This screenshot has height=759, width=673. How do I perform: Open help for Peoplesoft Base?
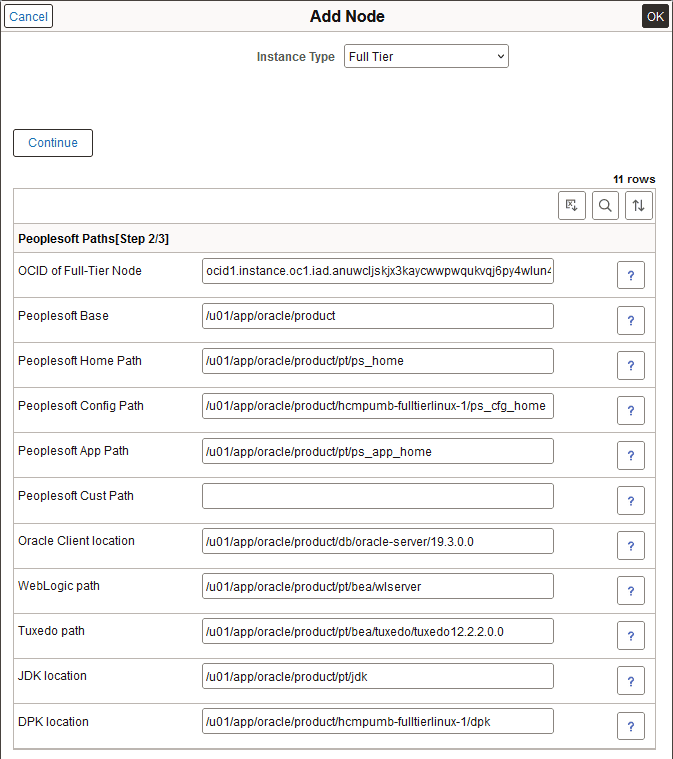(631, 320)
